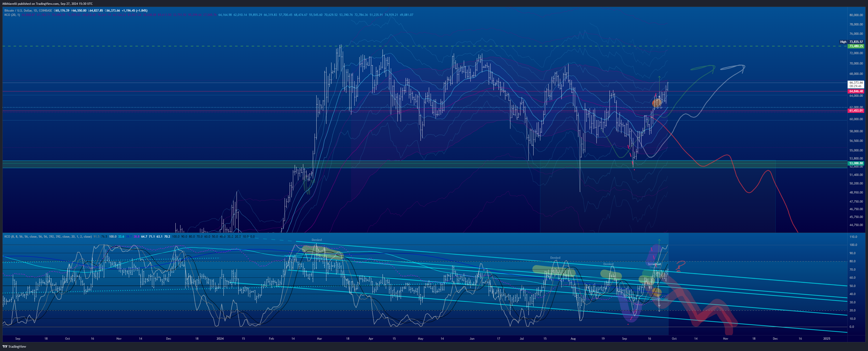Click the Mar label on time axis
868x351 pixels.
pos(319,338)
